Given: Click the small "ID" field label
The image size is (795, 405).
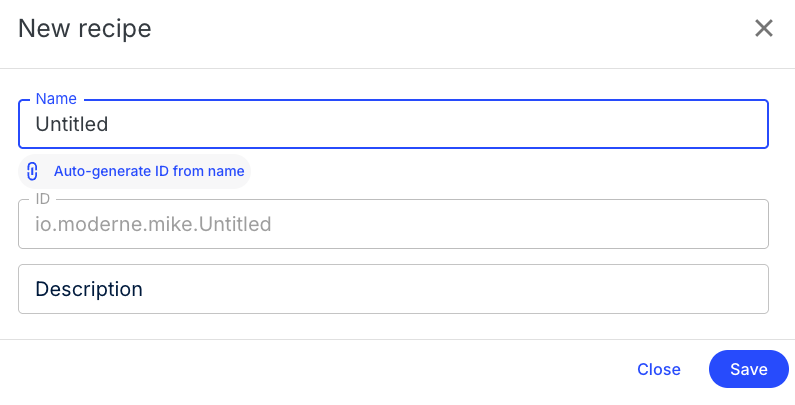Looking at the screenshot, I should click(43, 199).
